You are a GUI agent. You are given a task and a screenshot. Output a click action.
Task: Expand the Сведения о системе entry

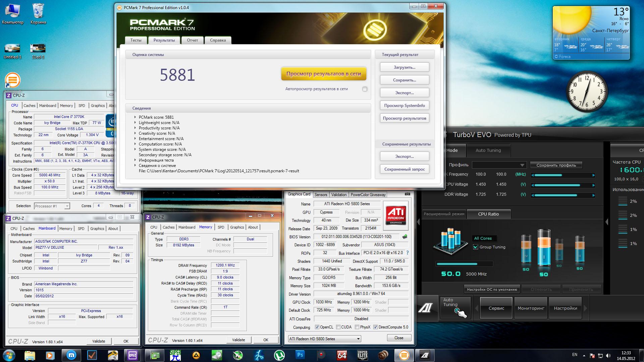[135, 166]
